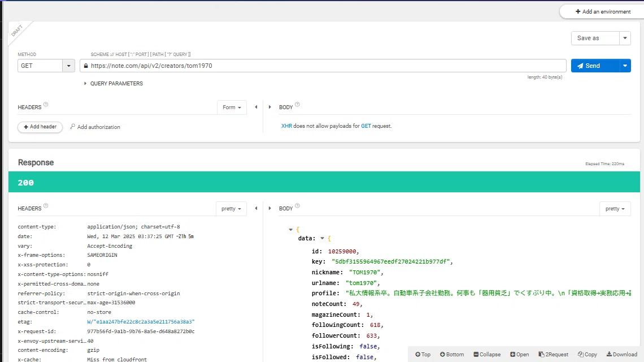Click the Download button
The height and width of the screenshot is (362, 644).
point(622,354)
